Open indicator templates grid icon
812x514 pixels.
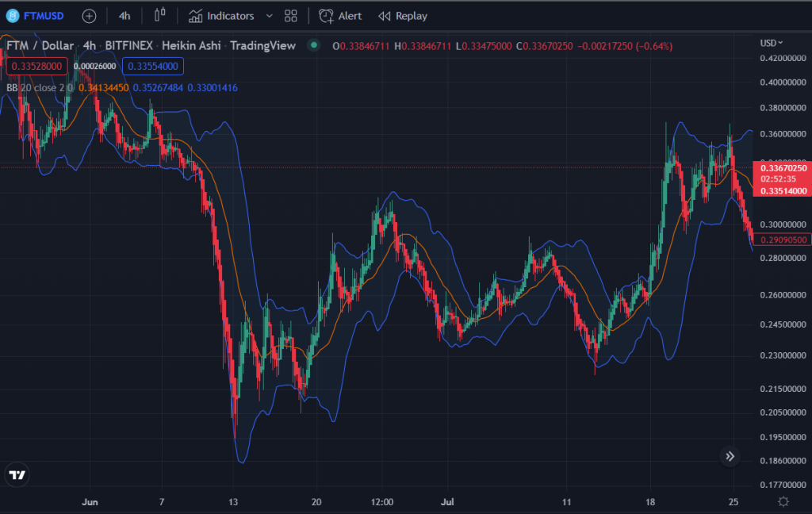[291, 16]
